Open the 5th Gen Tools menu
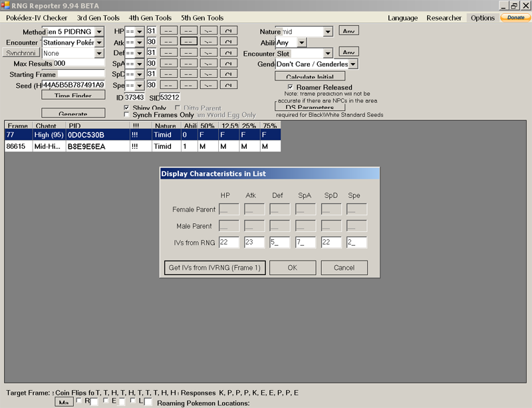The height and width of the screenshot is (408, 532). pyautogui.click(x=202, y=18)
